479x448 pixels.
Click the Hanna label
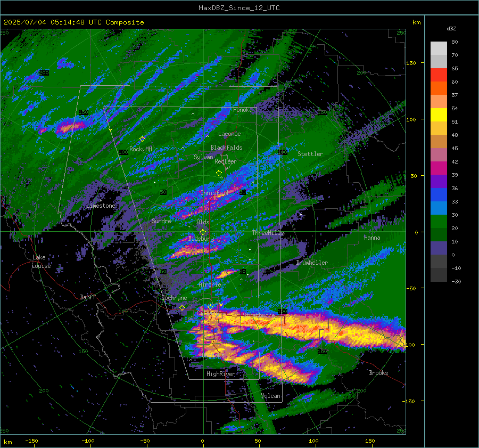372,237
